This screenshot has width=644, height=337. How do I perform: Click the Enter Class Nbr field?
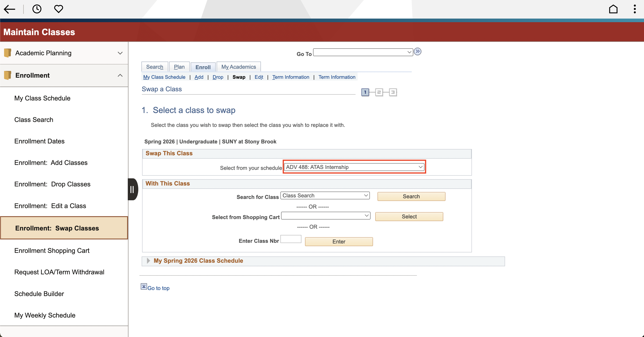coord(291,239)
